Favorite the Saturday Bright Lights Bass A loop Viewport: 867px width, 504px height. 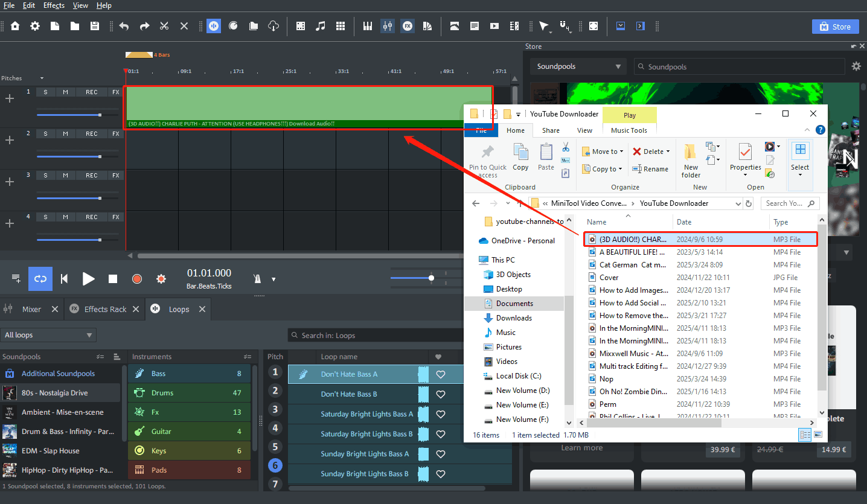pos(440,415)
